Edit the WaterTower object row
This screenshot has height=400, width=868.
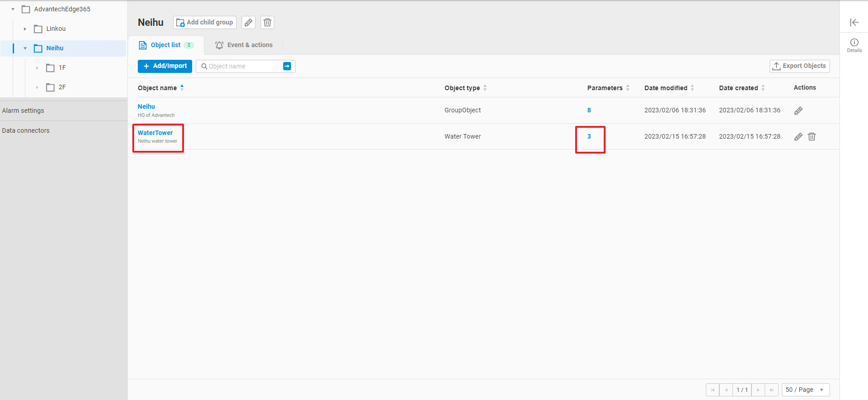pos(798,137)
